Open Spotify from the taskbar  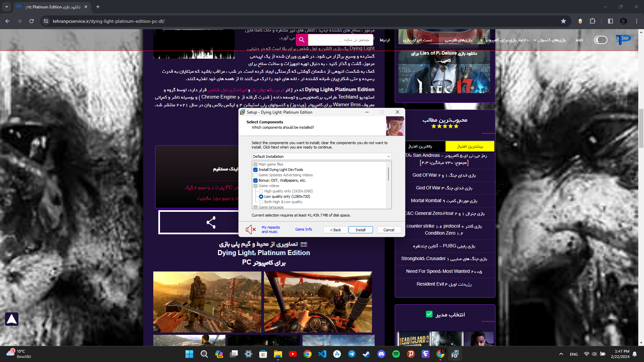[x=396, y=354]
